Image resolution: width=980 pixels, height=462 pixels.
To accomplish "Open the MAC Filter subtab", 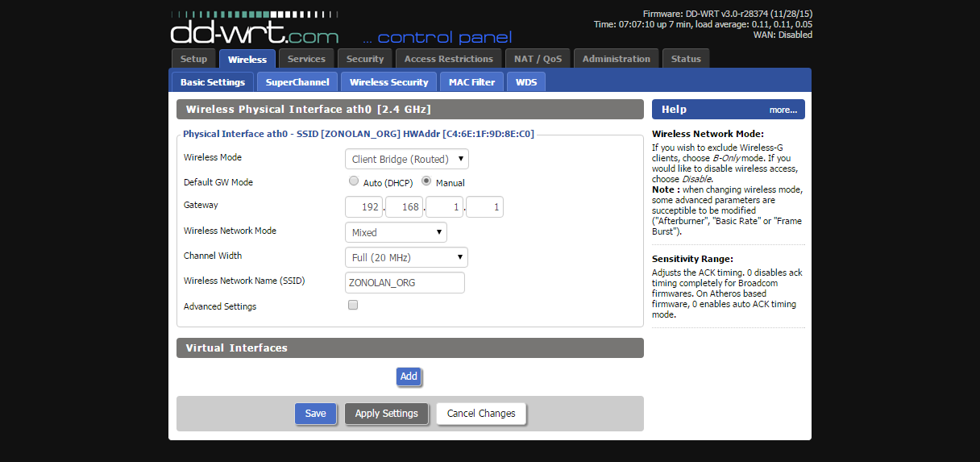I will 471,82.
